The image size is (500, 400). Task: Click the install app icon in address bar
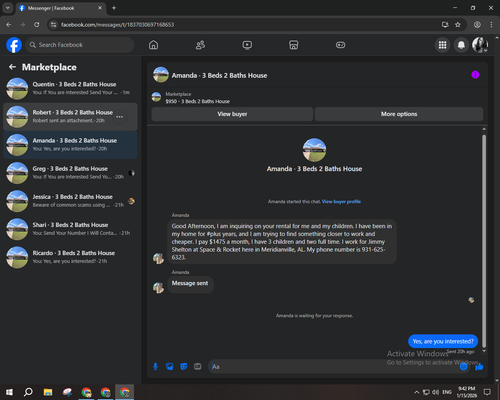[445, 25]
